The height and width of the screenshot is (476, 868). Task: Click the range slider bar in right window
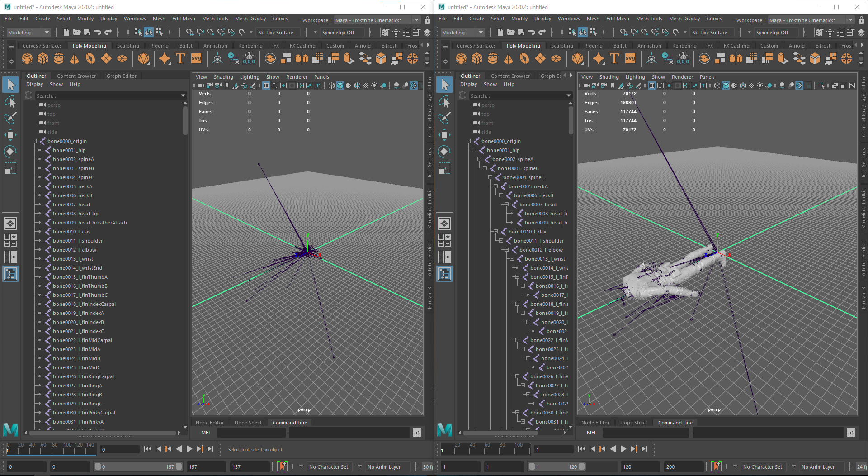coord(557,466)
